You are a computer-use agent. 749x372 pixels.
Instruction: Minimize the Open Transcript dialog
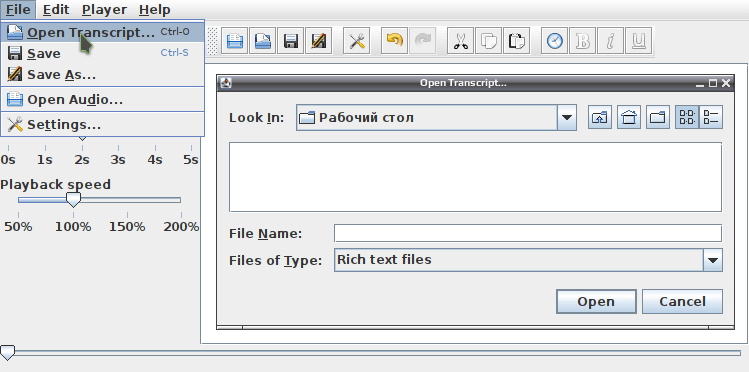(700, 83)
